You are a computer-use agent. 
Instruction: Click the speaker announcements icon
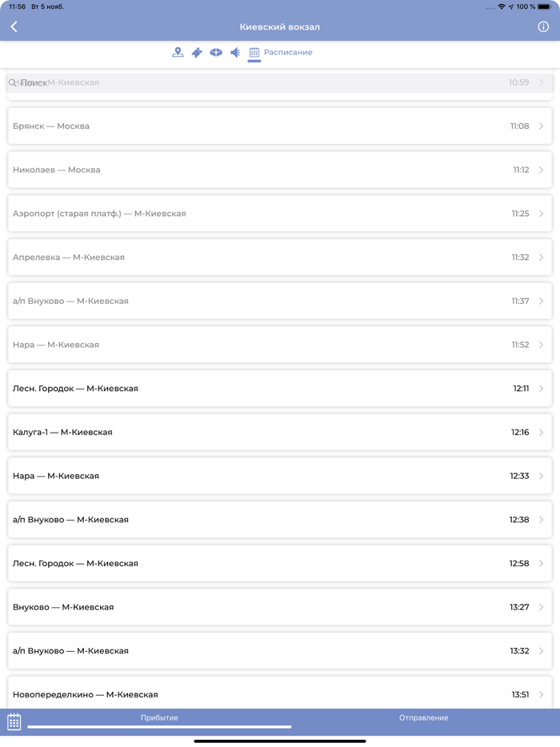coord(234,52)
